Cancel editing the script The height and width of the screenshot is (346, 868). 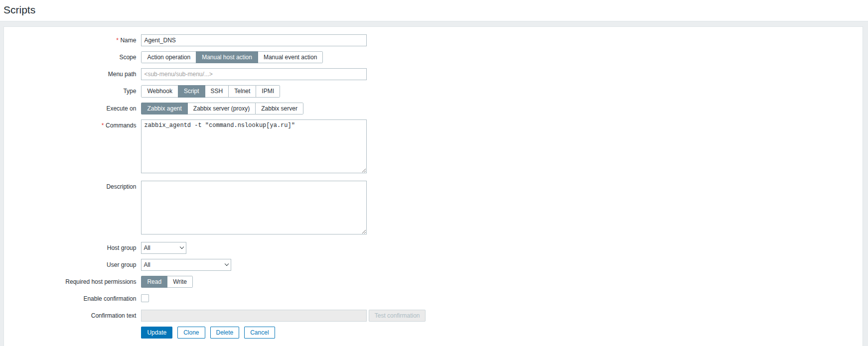coord(259,333)
